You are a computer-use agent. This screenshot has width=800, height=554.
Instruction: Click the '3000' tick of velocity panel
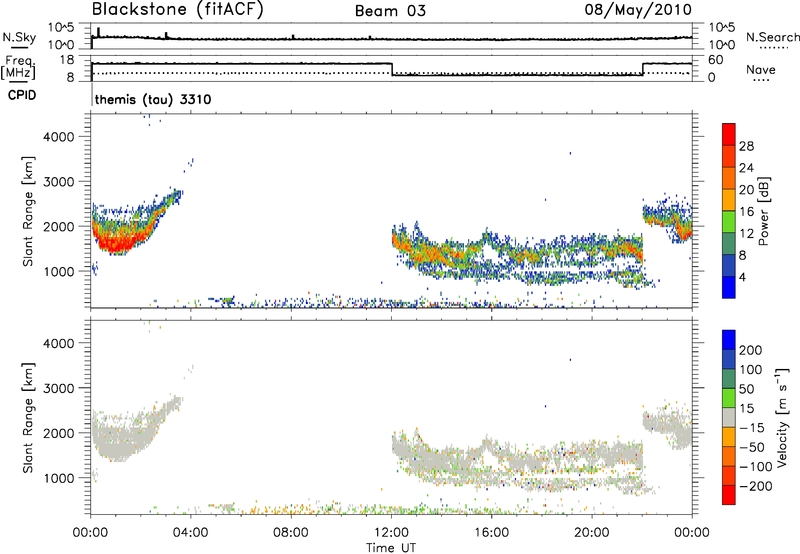59,388
